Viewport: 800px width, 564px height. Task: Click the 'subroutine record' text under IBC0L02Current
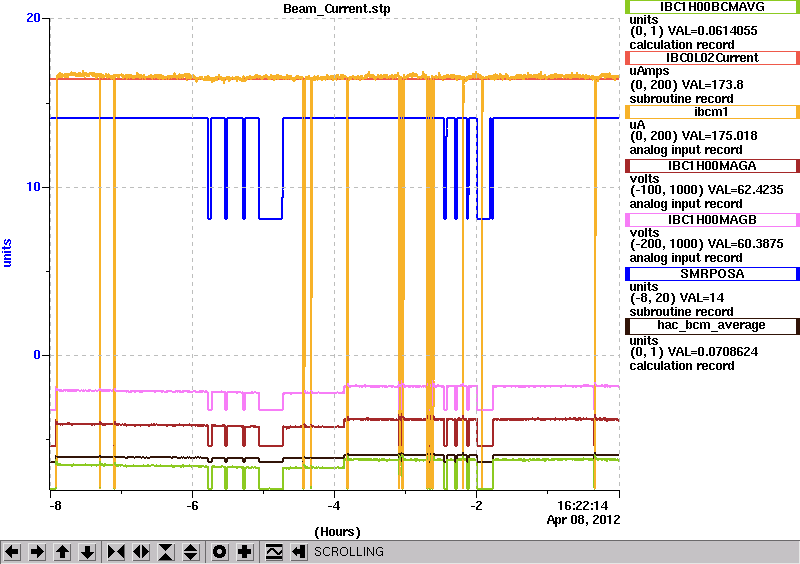pyautogui.click(x=682, y=99)
